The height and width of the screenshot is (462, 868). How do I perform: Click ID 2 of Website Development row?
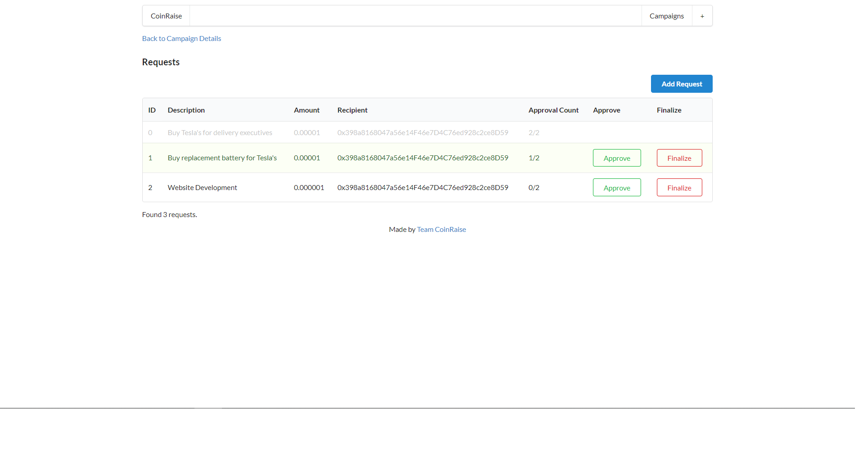coord(150,187)
